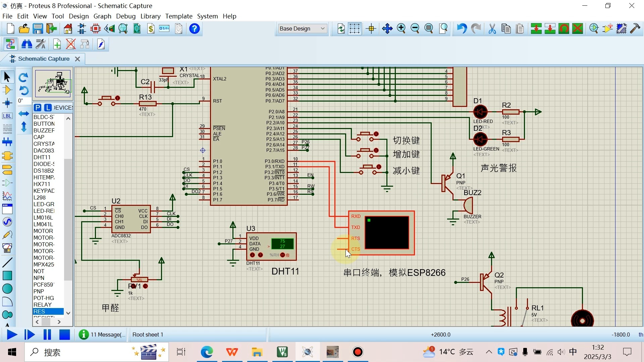The height and width of the screenshot is (362, 644).
Task: Open the Library menu
Action: pos(150,16)
